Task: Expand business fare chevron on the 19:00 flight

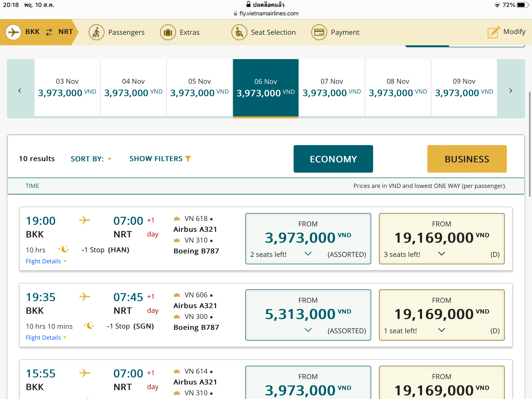Action: [442, 253]
